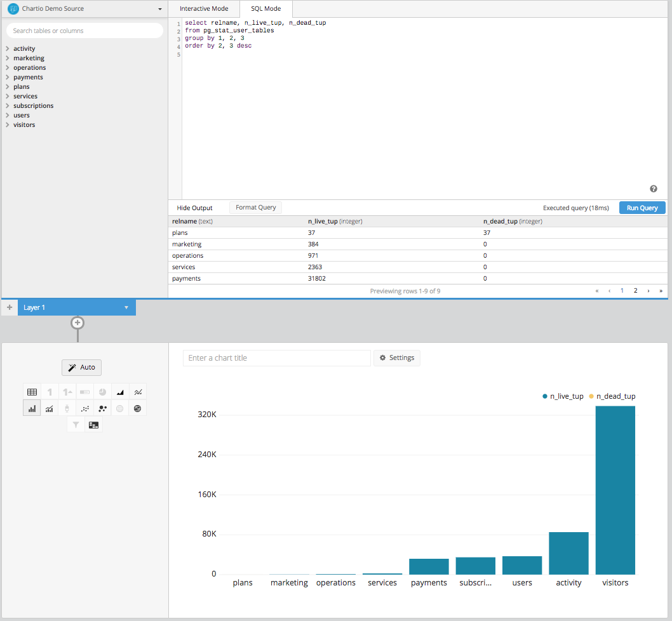
Task: Expand the subscriptions table in sidebar
Action: (33, 106)
